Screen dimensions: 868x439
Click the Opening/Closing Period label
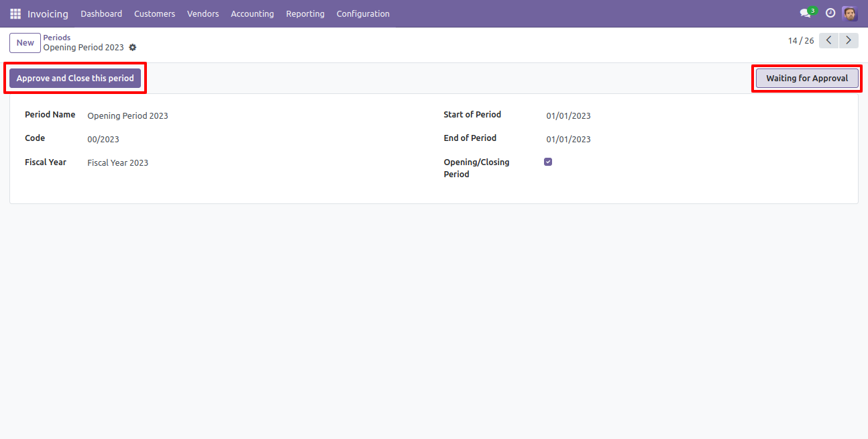point(476,168)
